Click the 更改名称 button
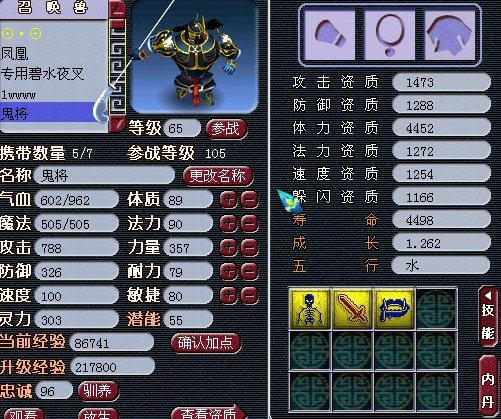This screenshot has width=501, height=419. click(218, 176)
